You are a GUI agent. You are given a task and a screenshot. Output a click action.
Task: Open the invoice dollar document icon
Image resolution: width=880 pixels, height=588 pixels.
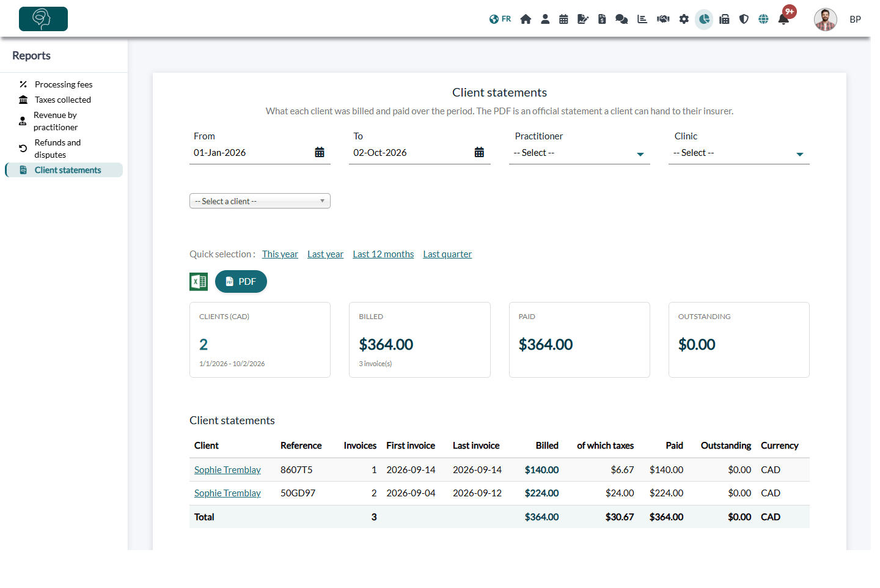click(602, 19)
